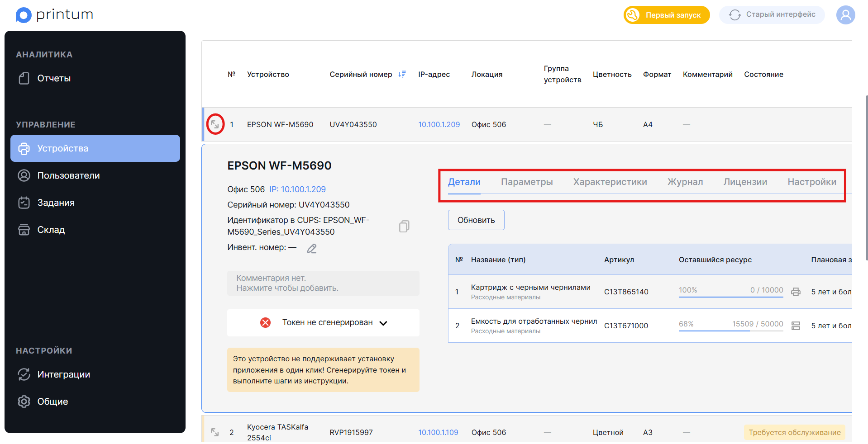The width and height of the screenshot is (868, 444).
Task: Open the Детали tab
Action: (464, 182)
